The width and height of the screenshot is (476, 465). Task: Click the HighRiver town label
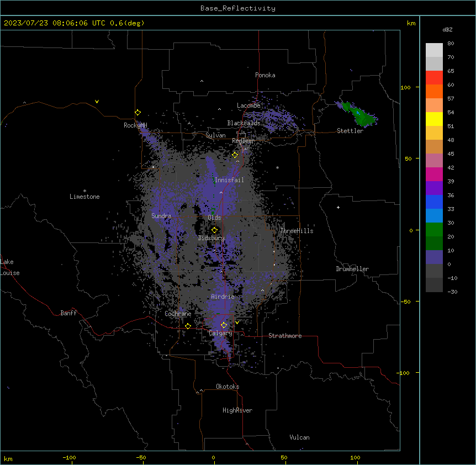click(x=237, y=410)
